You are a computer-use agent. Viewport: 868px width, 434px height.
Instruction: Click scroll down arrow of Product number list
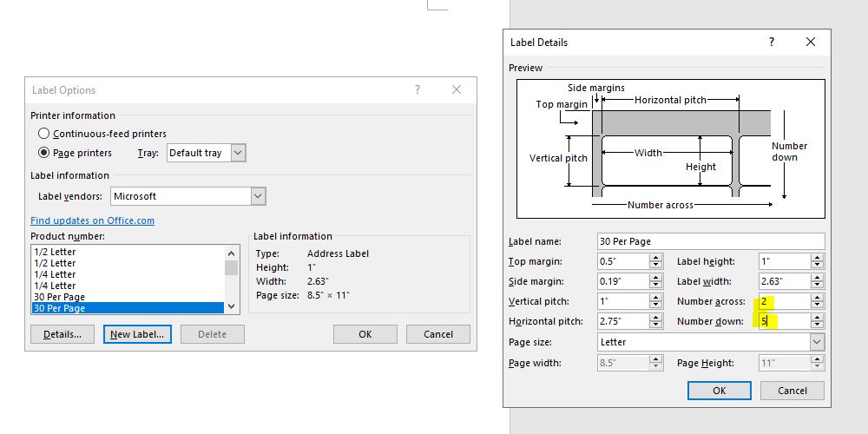[x=232, y=306]
